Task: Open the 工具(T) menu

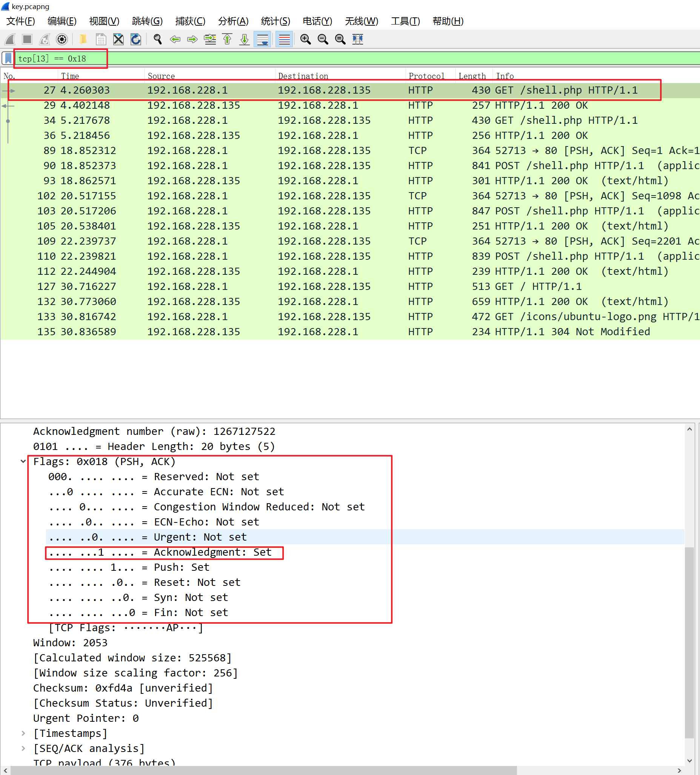Action: [405, 21]
